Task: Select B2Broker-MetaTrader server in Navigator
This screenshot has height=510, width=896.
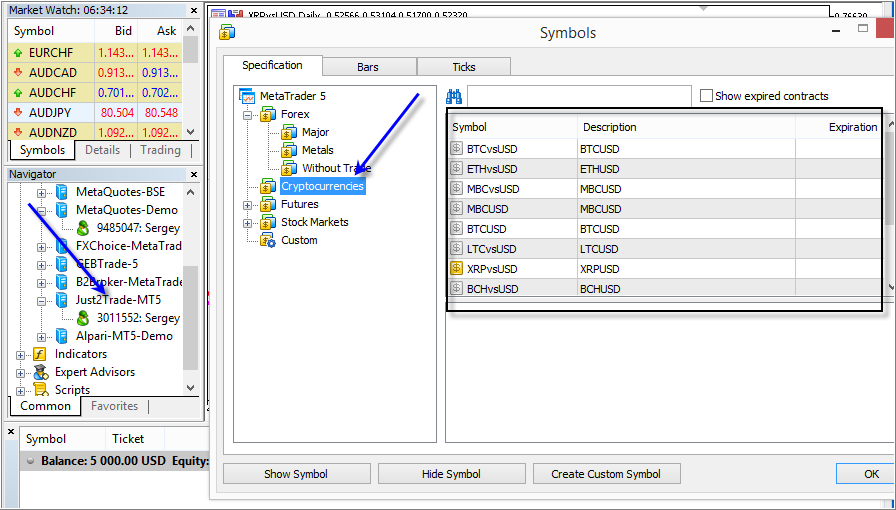Action: 129,282
